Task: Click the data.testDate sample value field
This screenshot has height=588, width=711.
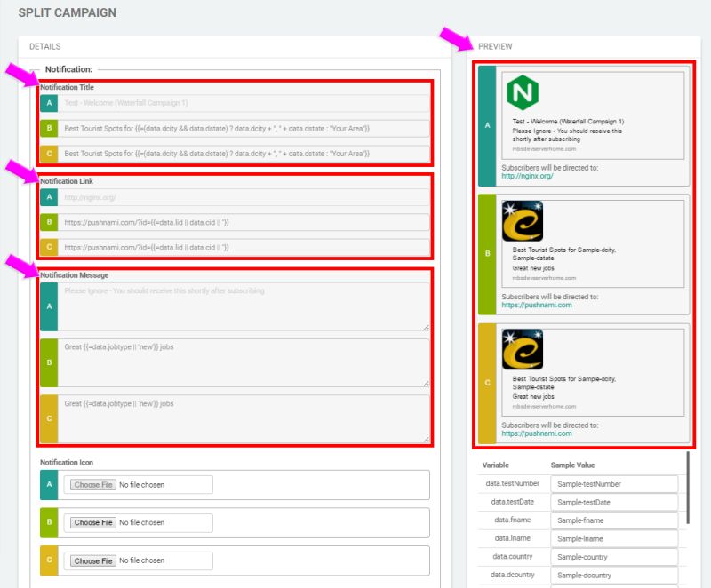Action: (614, 502)
